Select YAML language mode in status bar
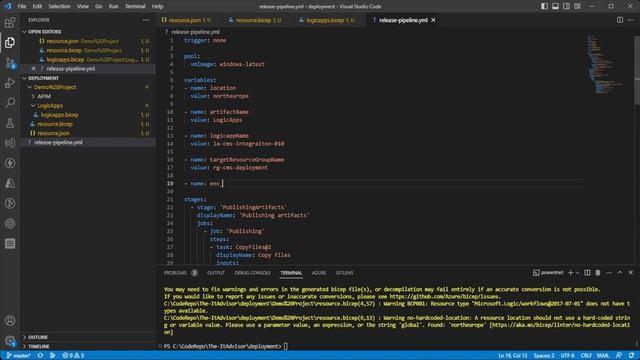This screenshot has width=640, height=360. tap(603, 356)
